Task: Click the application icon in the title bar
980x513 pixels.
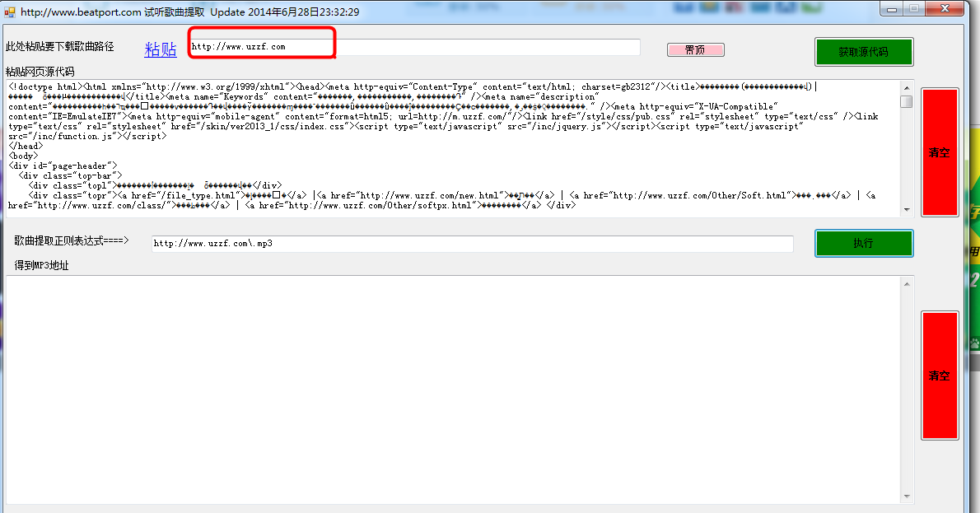Action: pos(9,12)
